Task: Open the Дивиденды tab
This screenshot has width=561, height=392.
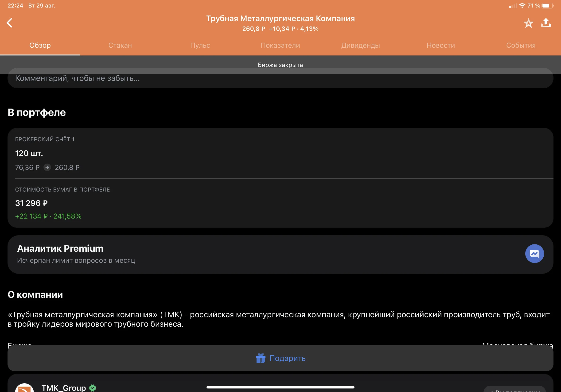Action: 361,45
